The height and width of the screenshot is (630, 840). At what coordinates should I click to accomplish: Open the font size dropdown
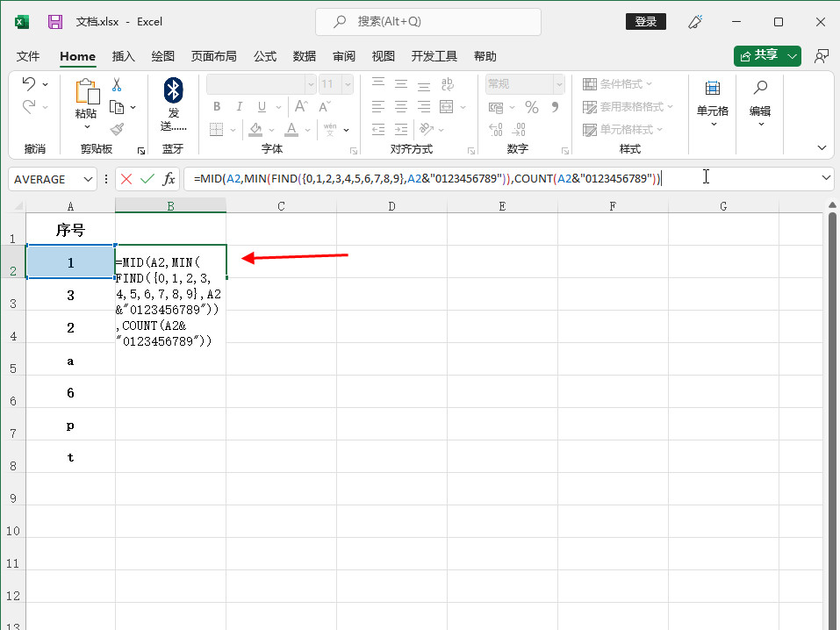pyautogui.click(x=348, y=84)
